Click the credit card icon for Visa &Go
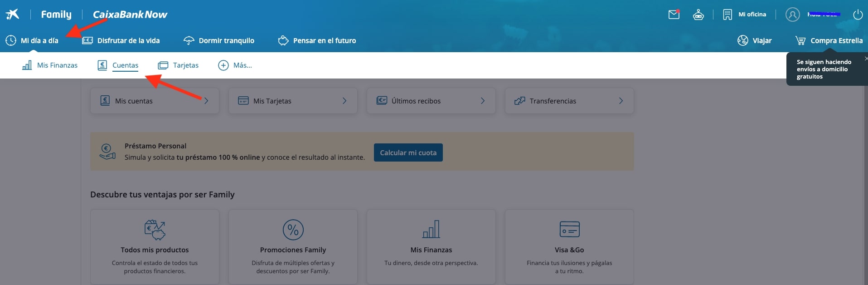The image size is (868, 285). click(570, 229)
